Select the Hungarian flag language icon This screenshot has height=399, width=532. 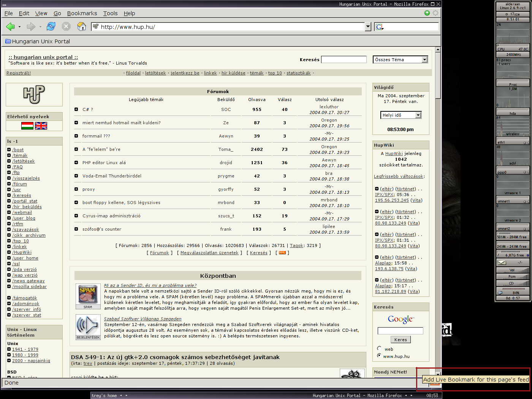(27, 126)
